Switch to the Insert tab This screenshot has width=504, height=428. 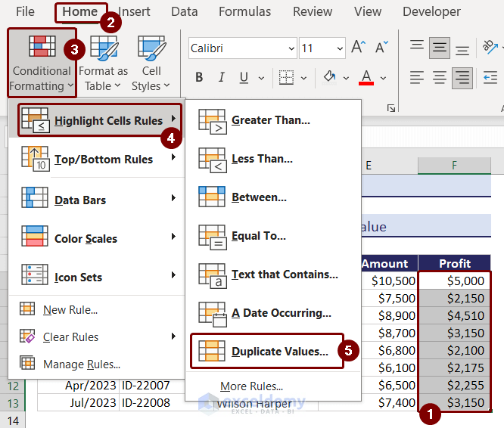pos(134,11)
